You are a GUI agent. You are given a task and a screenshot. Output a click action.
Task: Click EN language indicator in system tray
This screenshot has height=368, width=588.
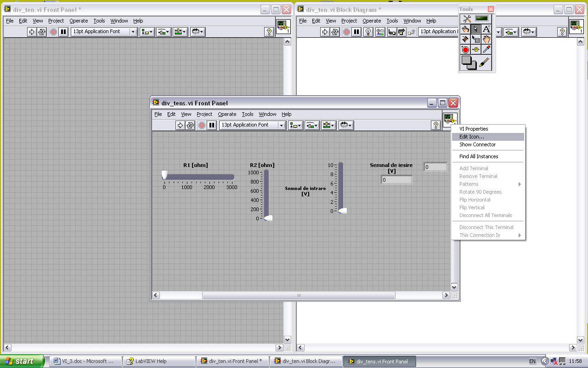click(x=532, y=362)
